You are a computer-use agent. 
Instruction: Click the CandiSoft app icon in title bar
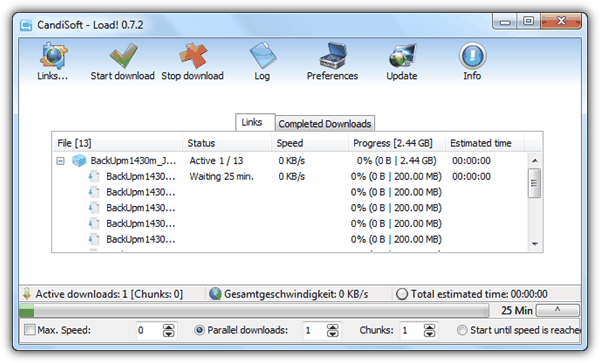26,26
